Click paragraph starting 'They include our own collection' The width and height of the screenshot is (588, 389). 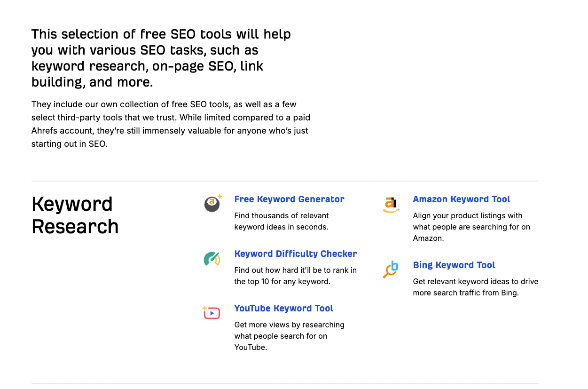coord(171,124)
